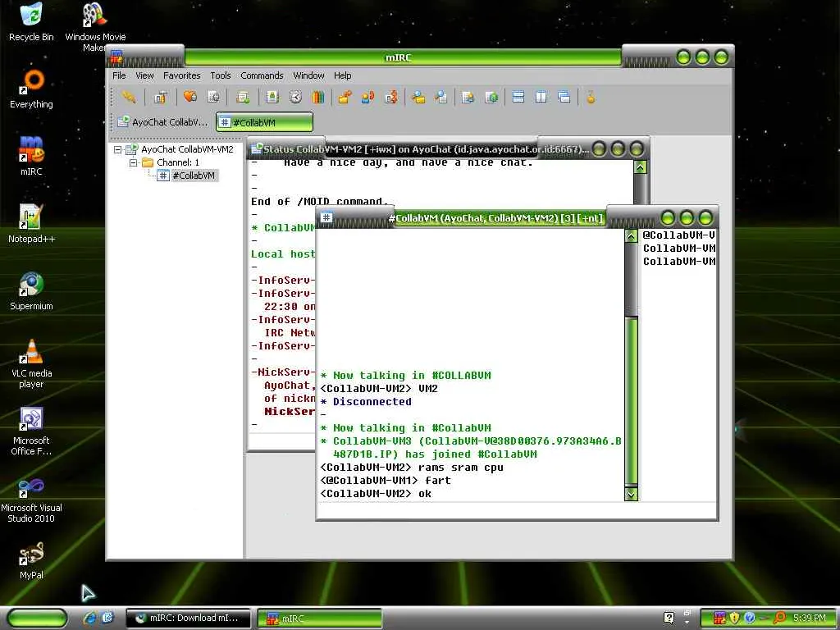The width and height of the screenshot is (840, 630).
Task: Open the Everything desktop icon
Action: tap(31, 89)
